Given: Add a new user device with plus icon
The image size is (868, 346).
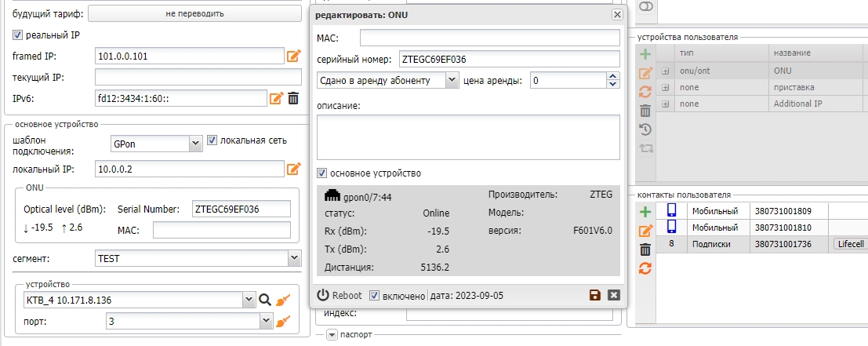Looking at the screenshot, I should click(645, 54).
